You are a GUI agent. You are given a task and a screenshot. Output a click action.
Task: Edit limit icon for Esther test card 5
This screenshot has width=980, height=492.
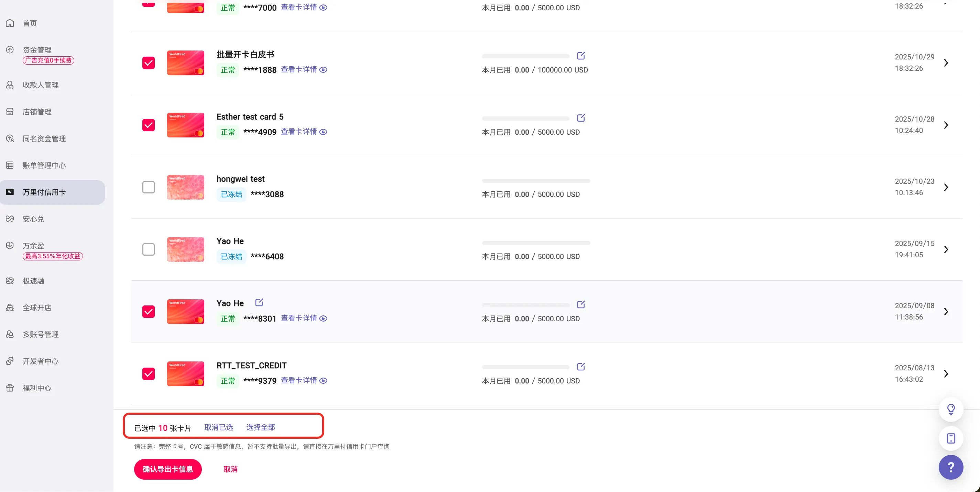point(580,118)
